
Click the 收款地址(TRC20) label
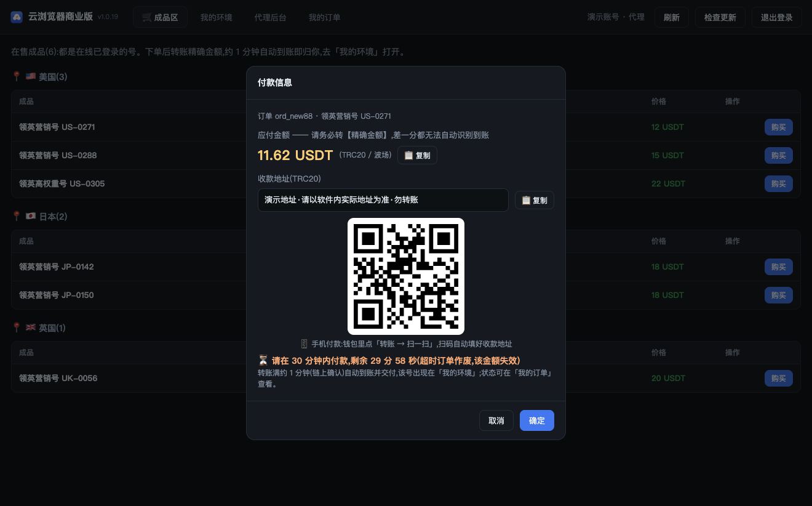coord(289,179)
